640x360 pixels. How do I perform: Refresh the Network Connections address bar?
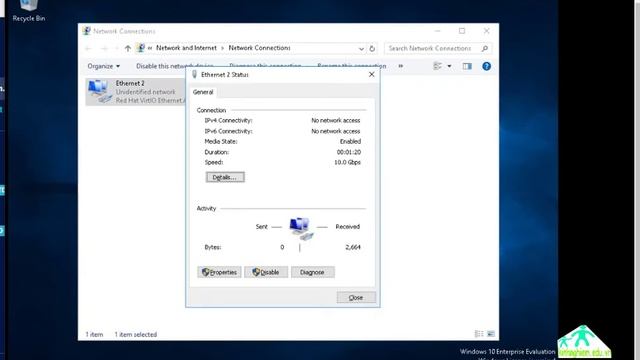(x=372, y=49)
